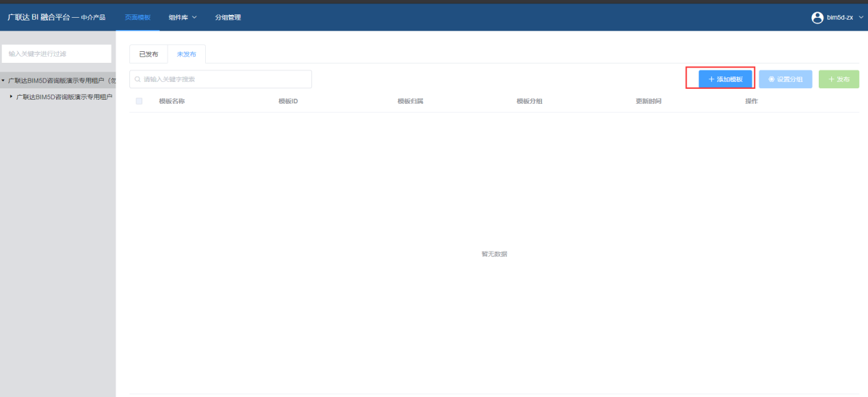Click the 添加模板 button

[x=725, y=79]
